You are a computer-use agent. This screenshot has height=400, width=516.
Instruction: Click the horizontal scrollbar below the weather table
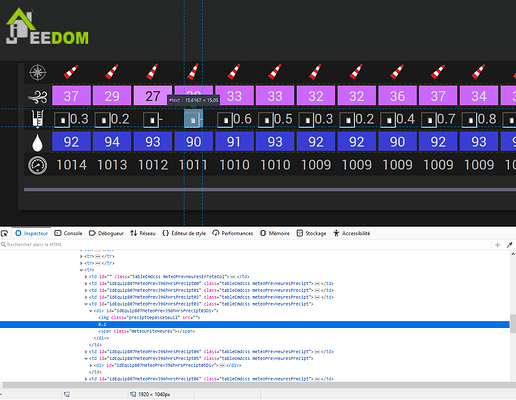coord(270,190)
